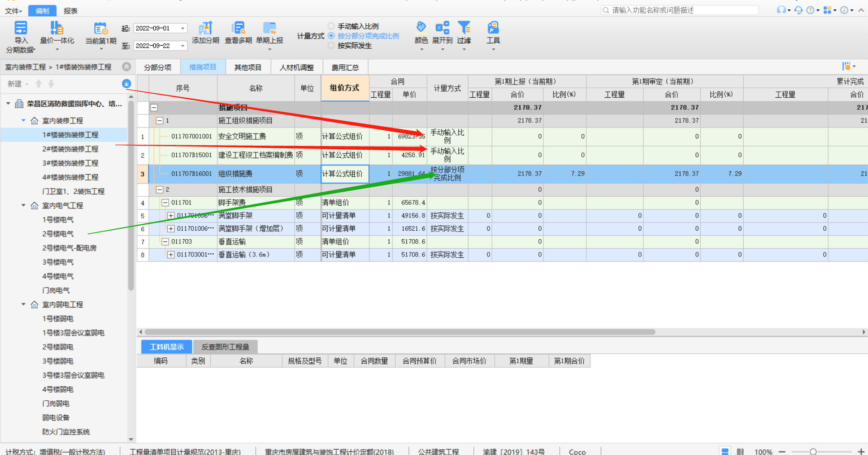
Task: Click the tree panel vertical scrollbar
Action: (x=131, y=194)
